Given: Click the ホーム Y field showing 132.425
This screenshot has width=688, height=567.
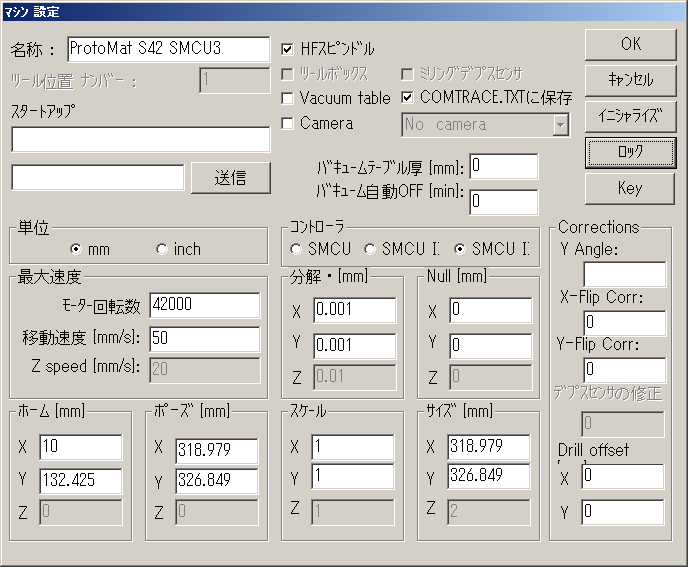Looking at the screenshot, I should point(81,481).
